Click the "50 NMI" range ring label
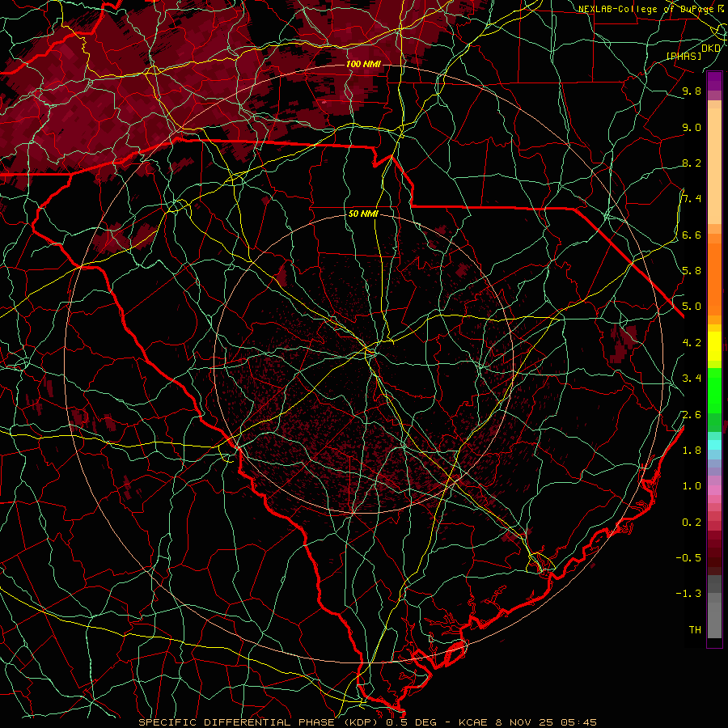This screenshot has width=728, height=728. click(x=363, y=214)
